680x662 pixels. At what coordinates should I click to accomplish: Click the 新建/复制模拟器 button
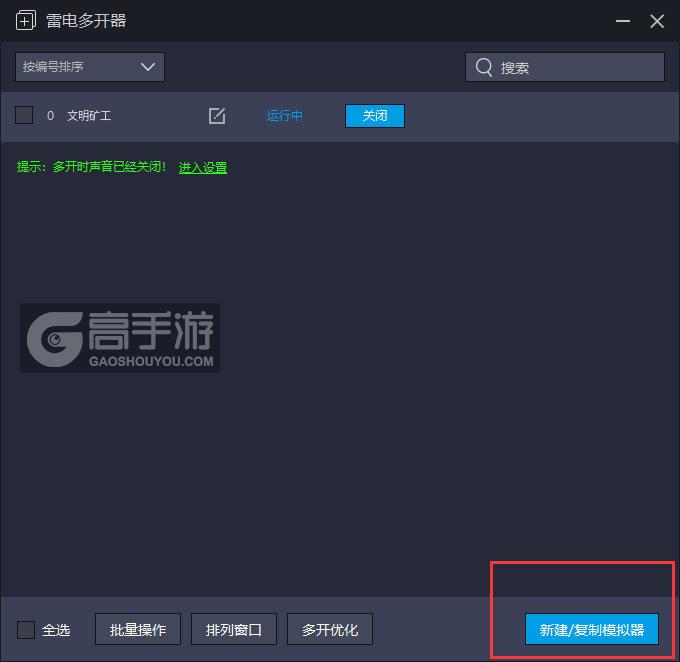[592, 629]
